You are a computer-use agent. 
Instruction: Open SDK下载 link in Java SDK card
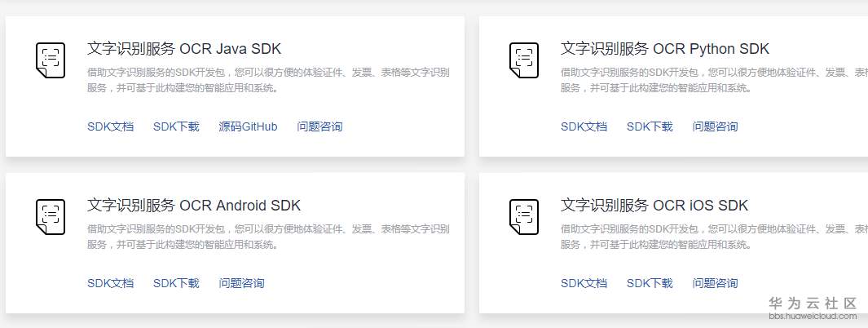tap(176, 127)
